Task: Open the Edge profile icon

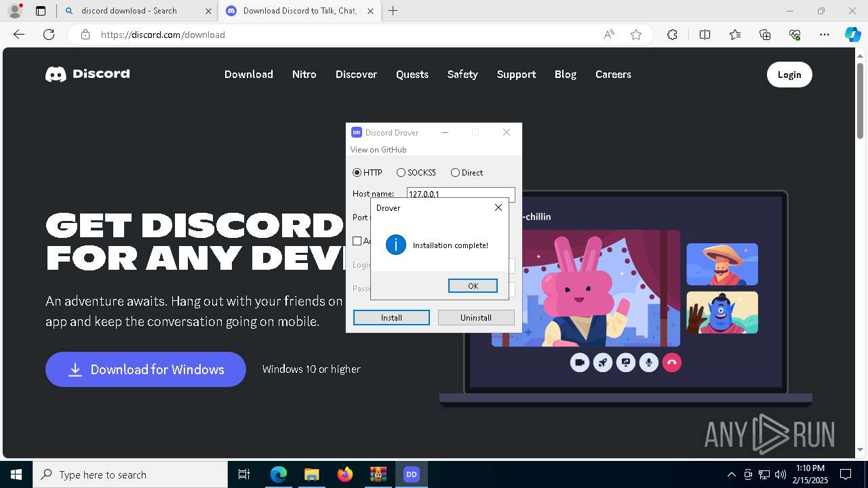Action: tap(14, 11)
